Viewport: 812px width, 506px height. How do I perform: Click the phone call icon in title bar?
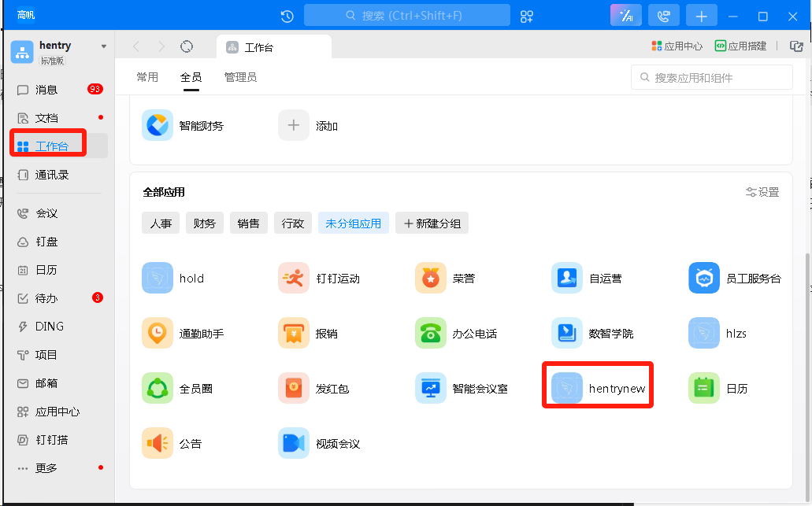(664, 16)
